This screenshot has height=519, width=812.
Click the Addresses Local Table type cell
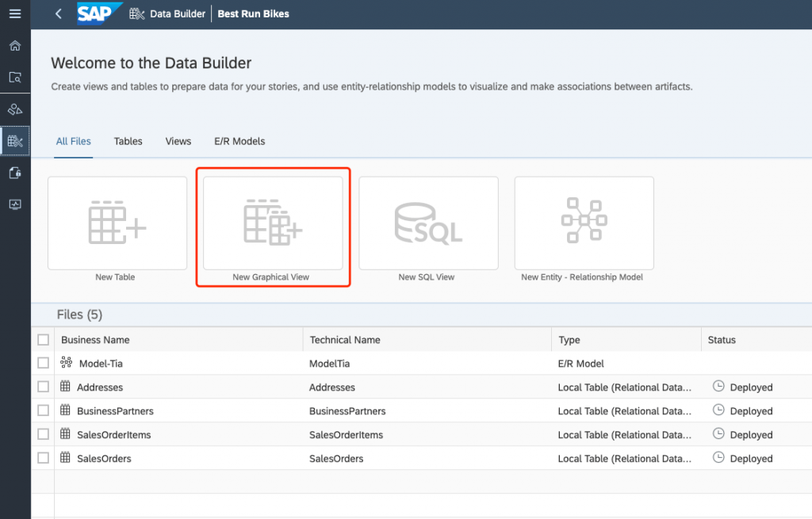click(x=625, y=387)
